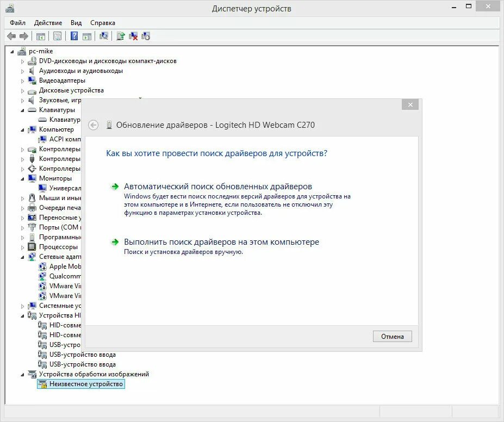Select the pc-mike root item
This screenshot has height=422, width=504.
[x=41, y=51]
